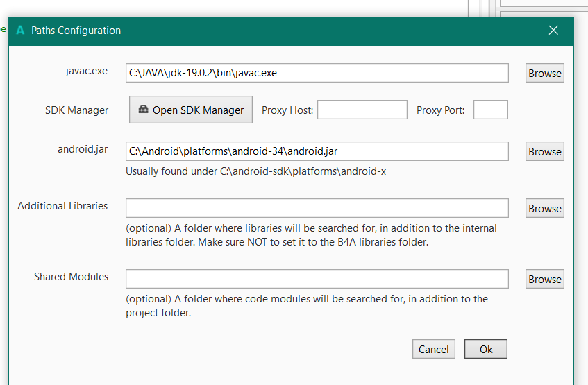This screenshot has height=385, width=588.
Task: Click the android.jar "Usually found under" hint
Action: click(255, 171)
